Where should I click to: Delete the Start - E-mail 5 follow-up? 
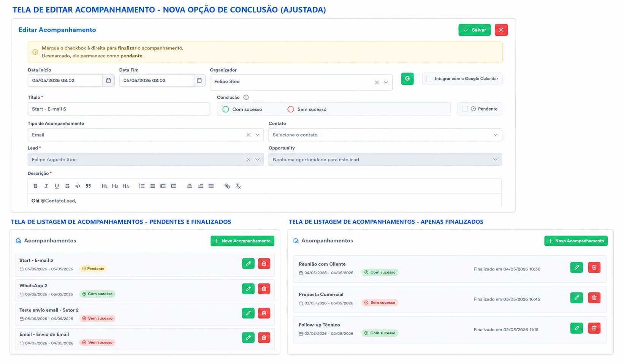point(264,263)
